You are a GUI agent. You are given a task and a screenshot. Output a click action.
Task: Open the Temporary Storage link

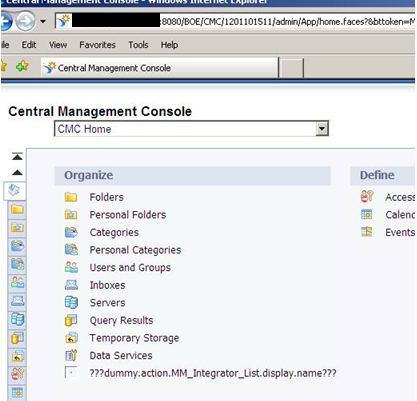click(x=134, y=338)
